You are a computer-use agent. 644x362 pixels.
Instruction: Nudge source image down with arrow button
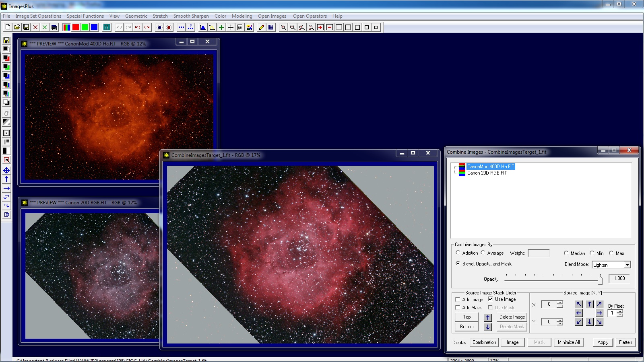click(590, 322)
